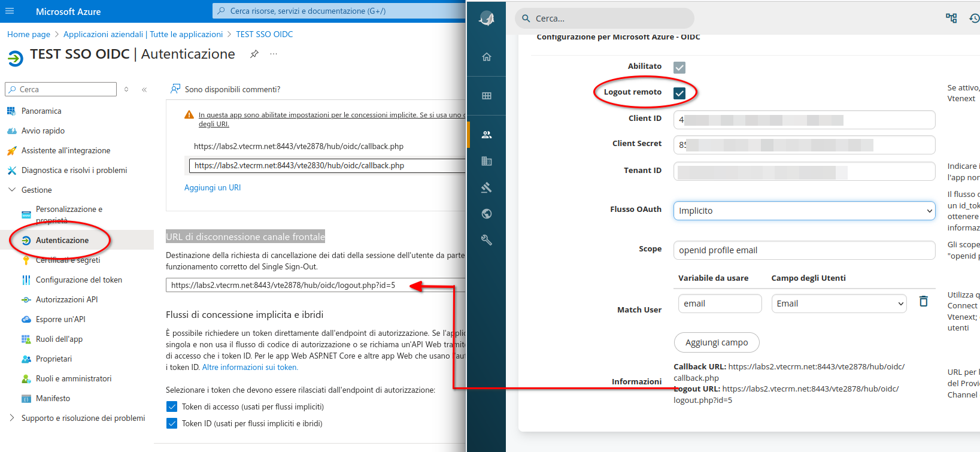Click the Tenant ID field

pyautogui.click(x=804, y=171)
